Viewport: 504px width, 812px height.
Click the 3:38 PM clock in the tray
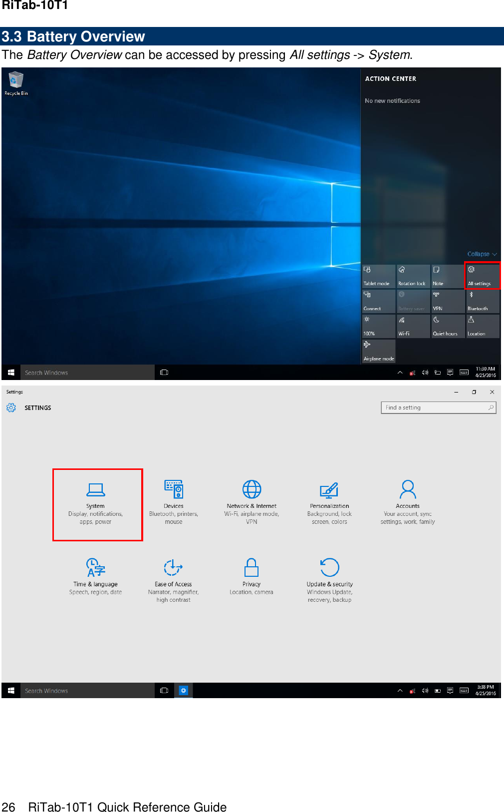click(486, 691)
